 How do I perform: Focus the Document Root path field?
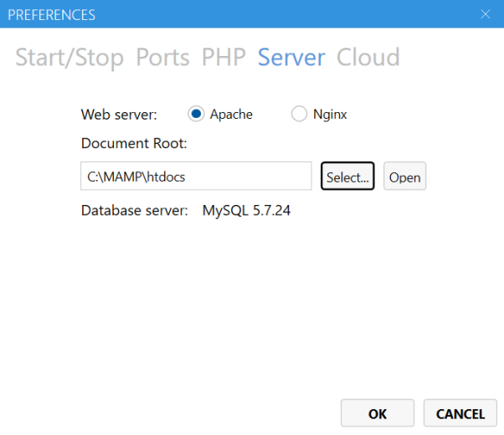196,176
